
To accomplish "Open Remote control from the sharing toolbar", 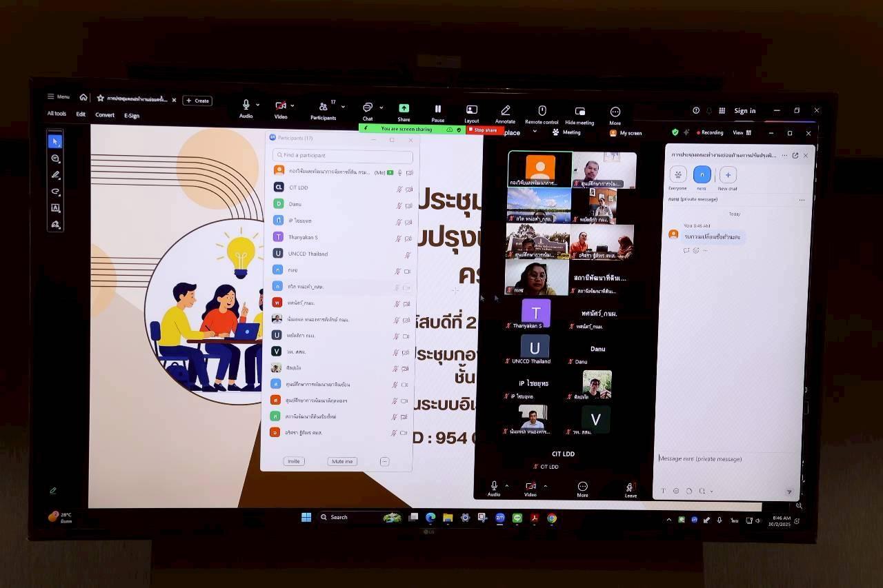I will pos(542,111).
